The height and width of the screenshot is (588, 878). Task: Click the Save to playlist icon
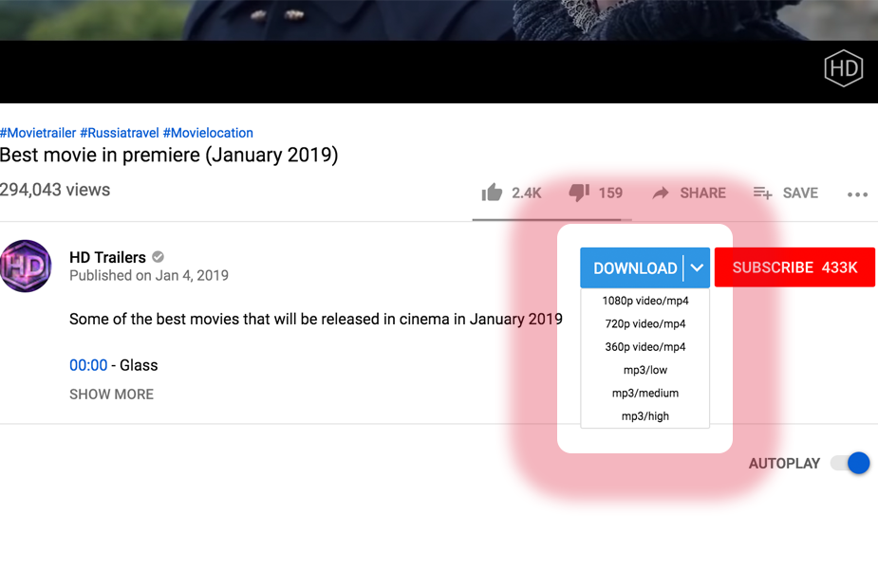click(x=762, y=193)
